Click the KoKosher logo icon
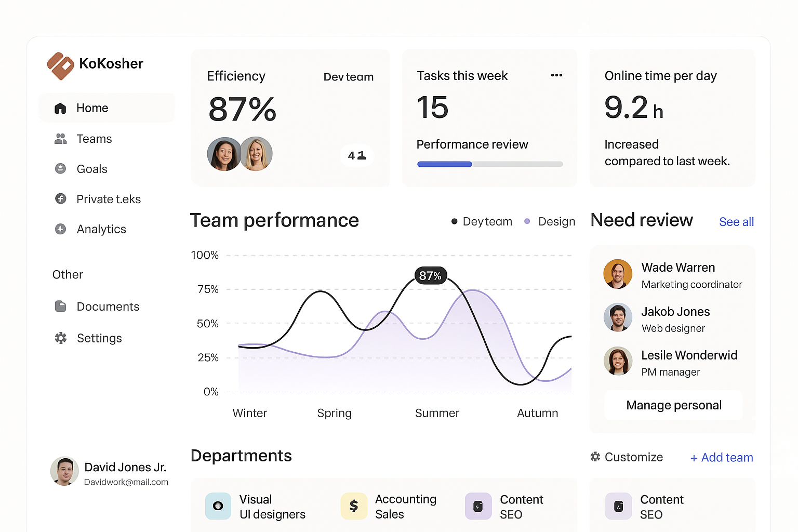This screenshot has width=798, height=532. [60, 65]
